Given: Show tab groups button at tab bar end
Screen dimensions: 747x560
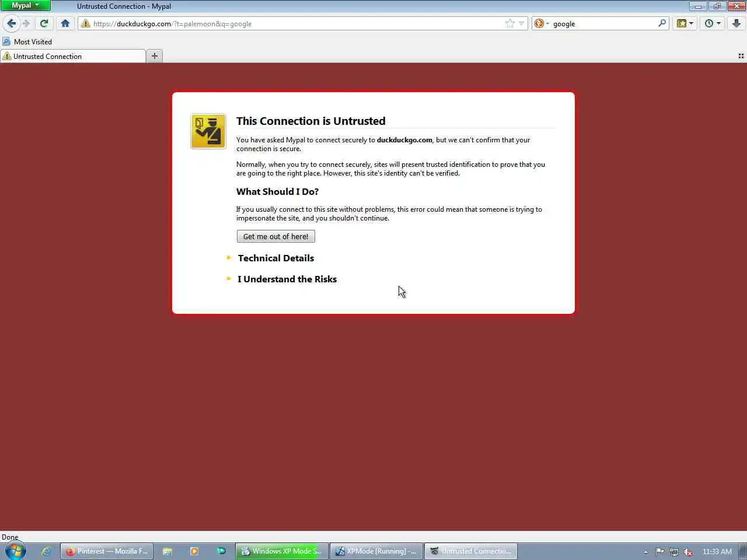Looking at the screenshot, I should (x=741, y=56).
